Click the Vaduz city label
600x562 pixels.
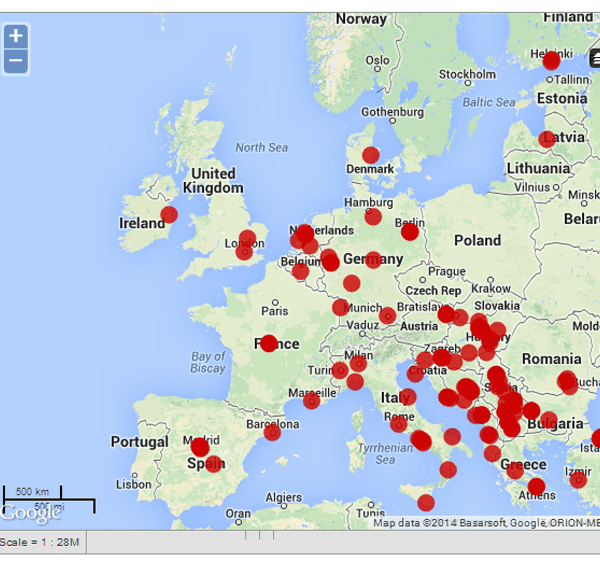click(x=362, y=325)
